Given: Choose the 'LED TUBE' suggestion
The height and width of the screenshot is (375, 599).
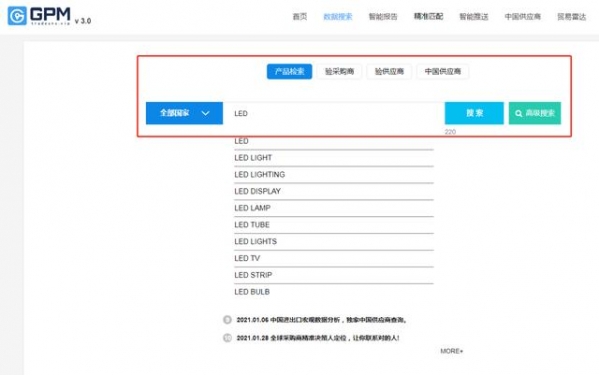Looking at the screenshot, I should pos(334,225).
